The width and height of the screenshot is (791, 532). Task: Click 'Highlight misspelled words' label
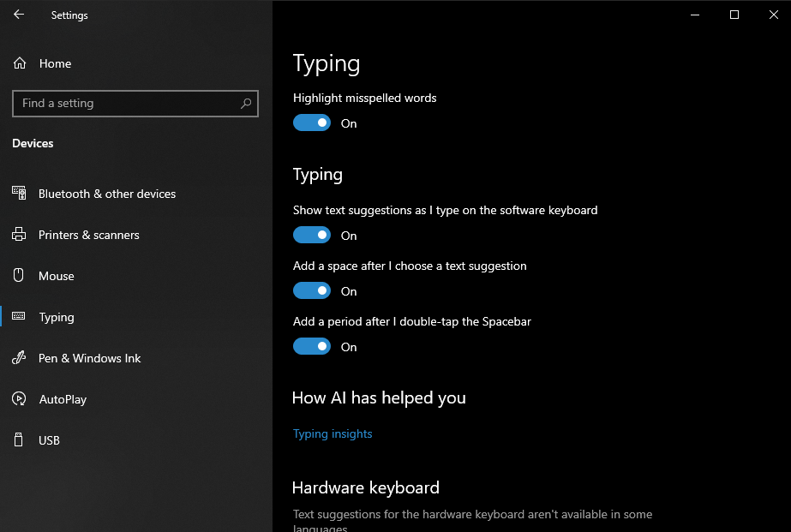coord(365,98)
